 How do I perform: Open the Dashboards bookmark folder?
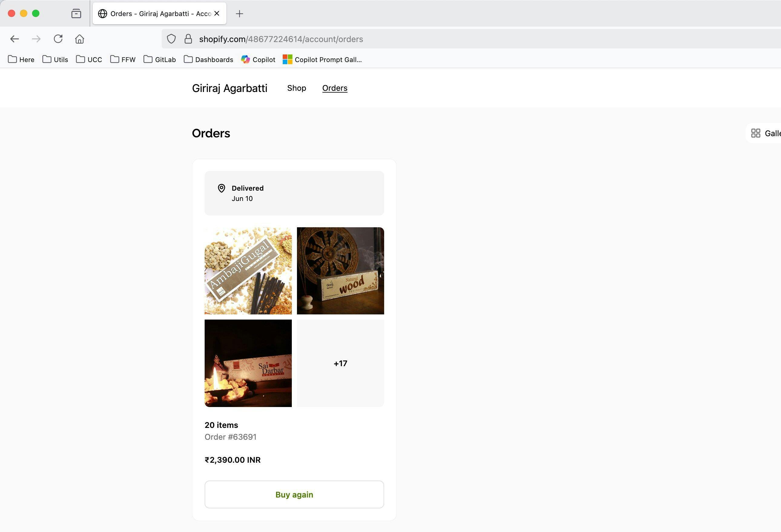[208, 59]
